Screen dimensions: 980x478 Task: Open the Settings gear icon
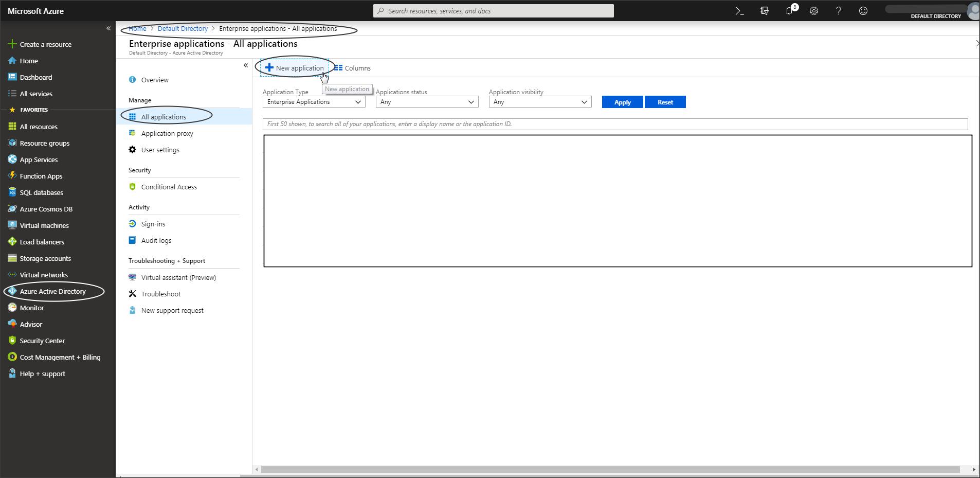click(814, 11)
